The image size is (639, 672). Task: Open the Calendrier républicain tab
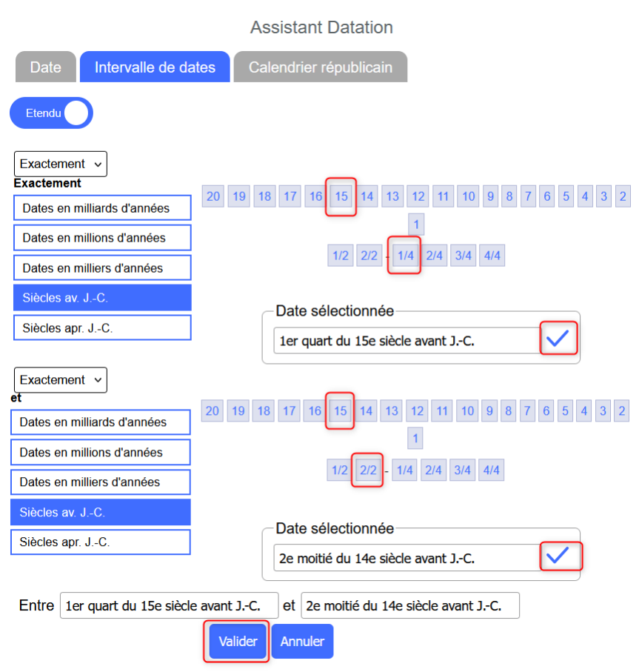click(320, 67)
